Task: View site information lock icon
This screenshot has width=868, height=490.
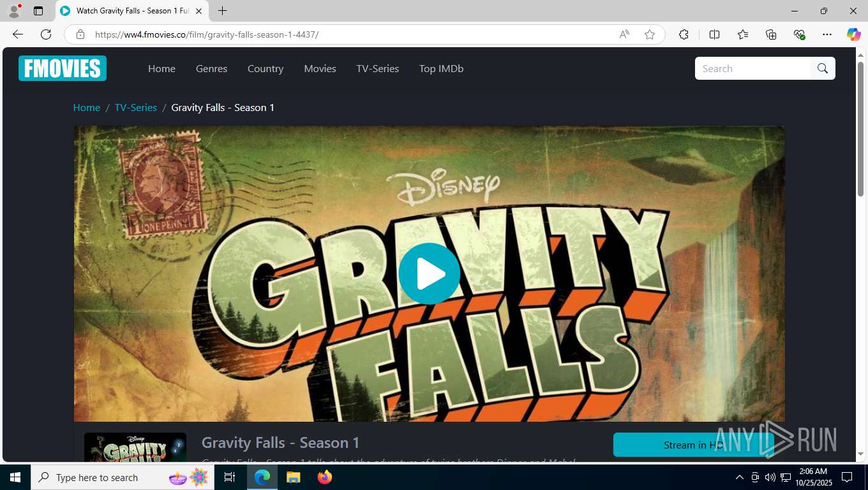Action: click(80, 34)
